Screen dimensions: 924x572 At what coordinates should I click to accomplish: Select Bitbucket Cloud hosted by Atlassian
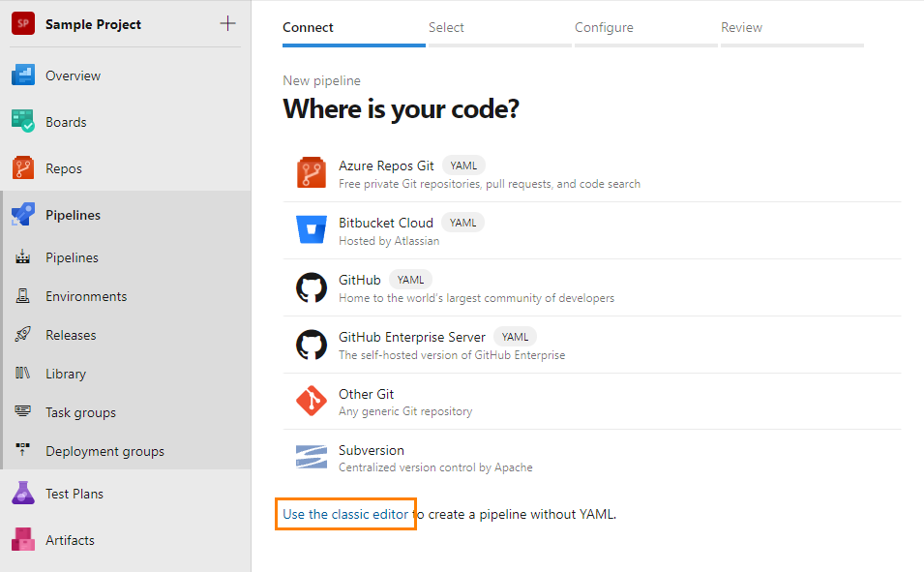[x=385, y=223]
